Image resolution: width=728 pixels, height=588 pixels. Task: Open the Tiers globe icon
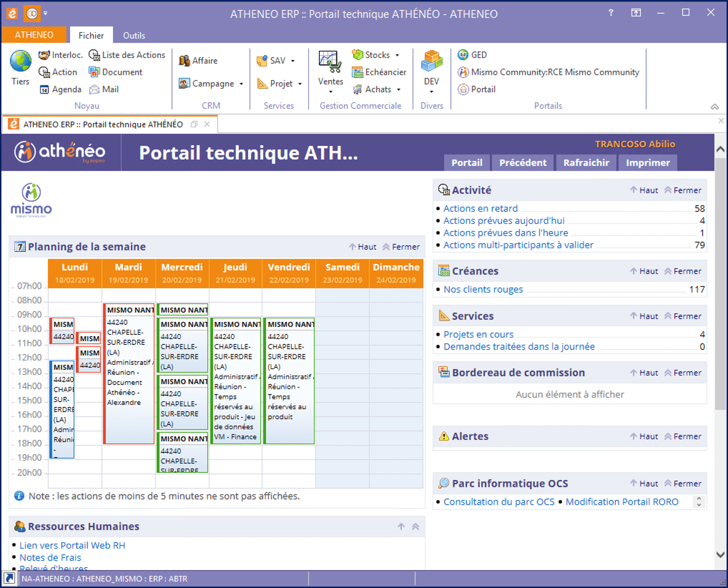[20, 62]
